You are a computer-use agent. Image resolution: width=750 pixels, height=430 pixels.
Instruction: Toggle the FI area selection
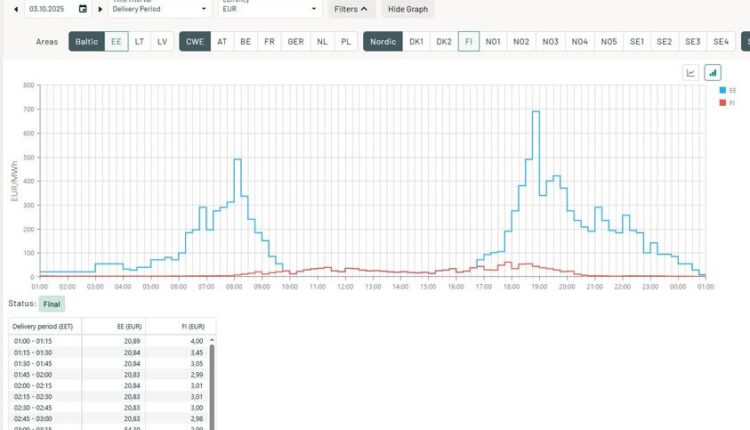point(468,42)
